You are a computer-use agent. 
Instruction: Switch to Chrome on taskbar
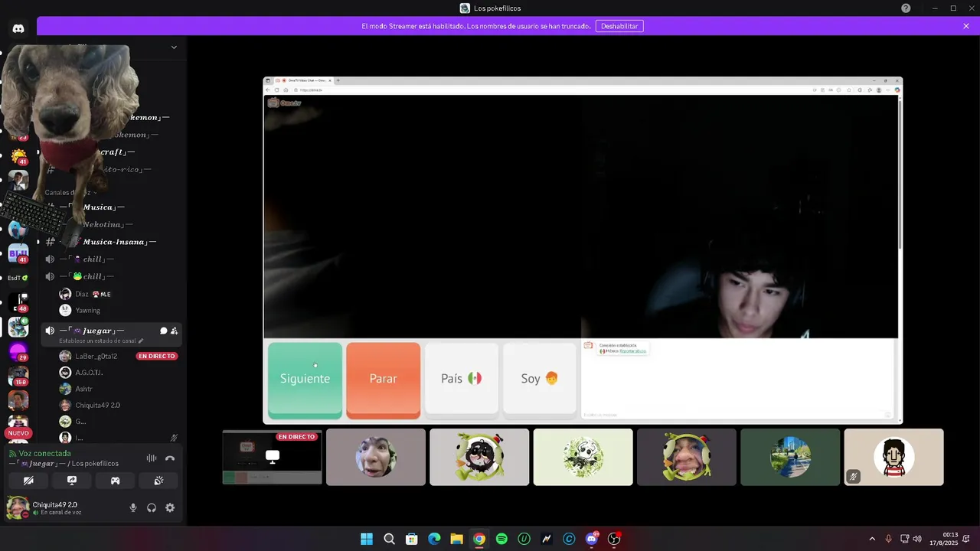[x=479, y=539]
